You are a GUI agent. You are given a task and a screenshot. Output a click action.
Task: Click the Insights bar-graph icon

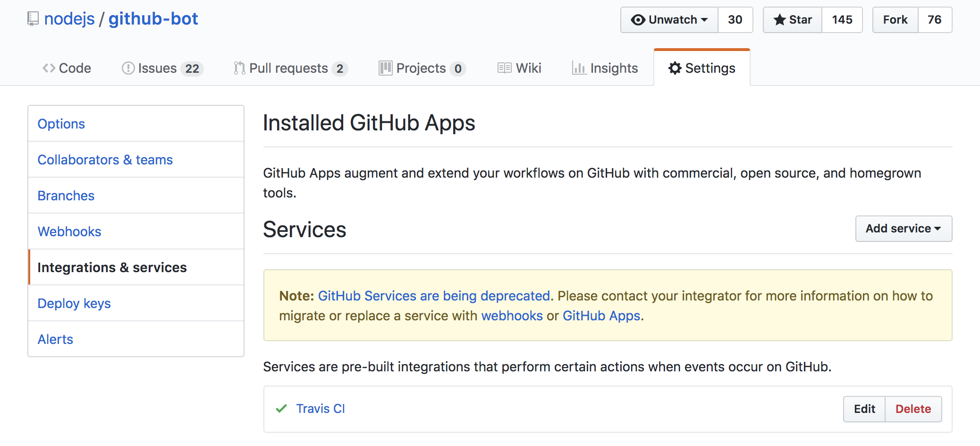579,69
